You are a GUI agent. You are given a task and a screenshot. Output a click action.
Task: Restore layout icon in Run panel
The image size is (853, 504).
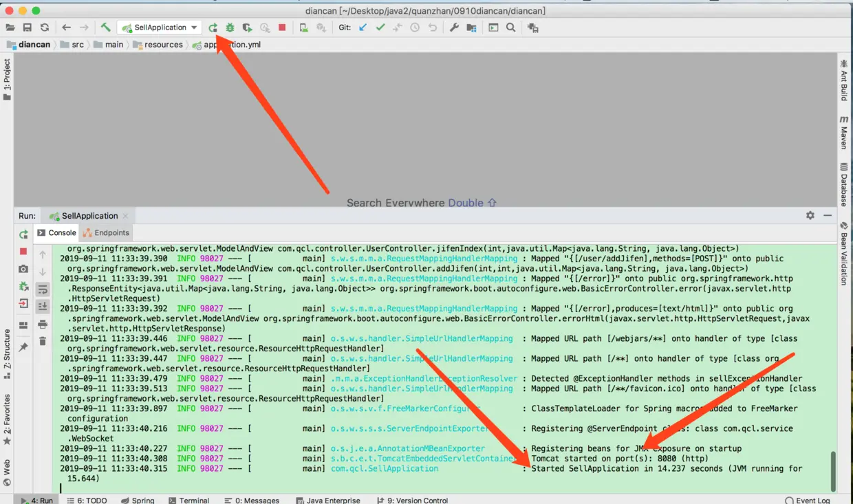coord(23,325)
